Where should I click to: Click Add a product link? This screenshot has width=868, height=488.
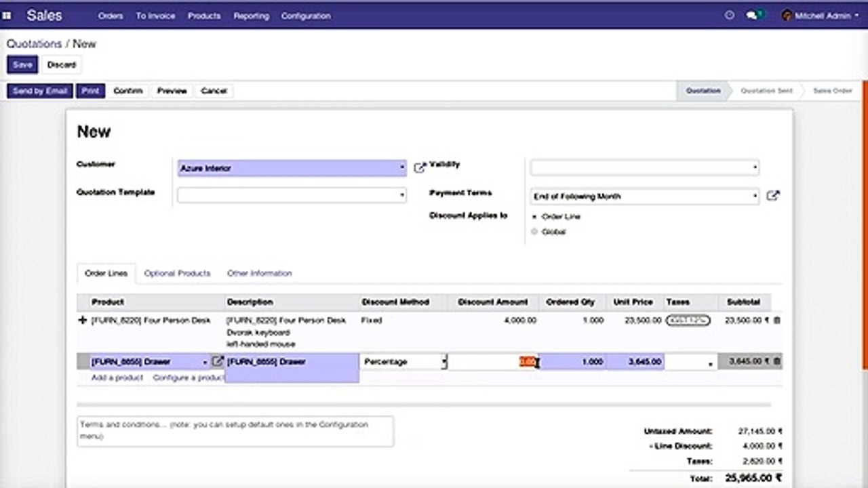[117, 378]
